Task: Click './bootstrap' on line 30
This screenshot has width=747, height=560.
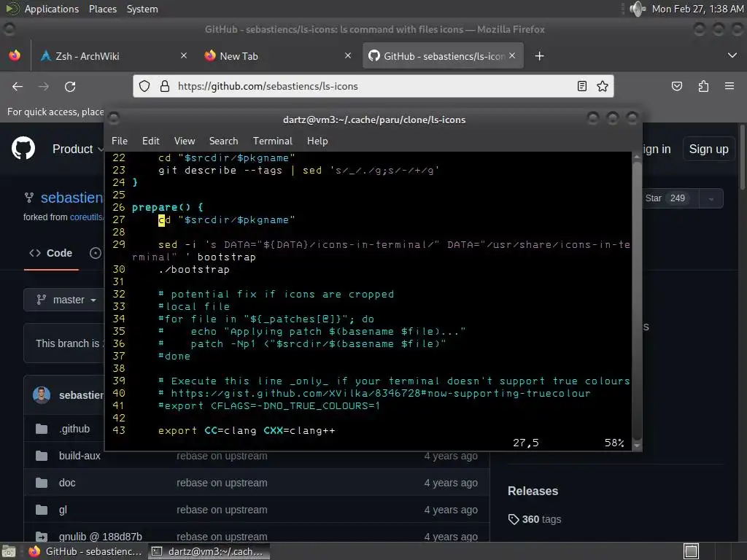Action: [194, 270]
